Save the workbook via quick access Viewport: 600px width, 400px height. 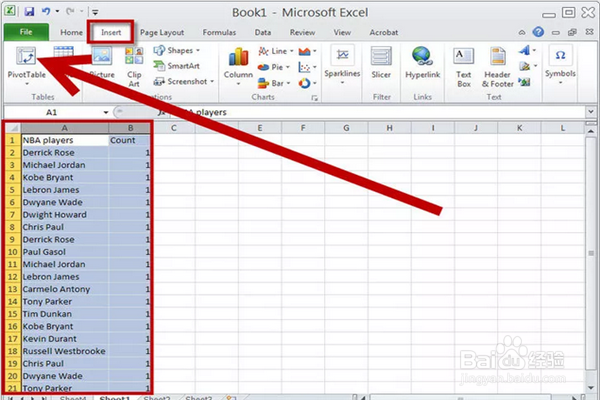coord(29,12)
